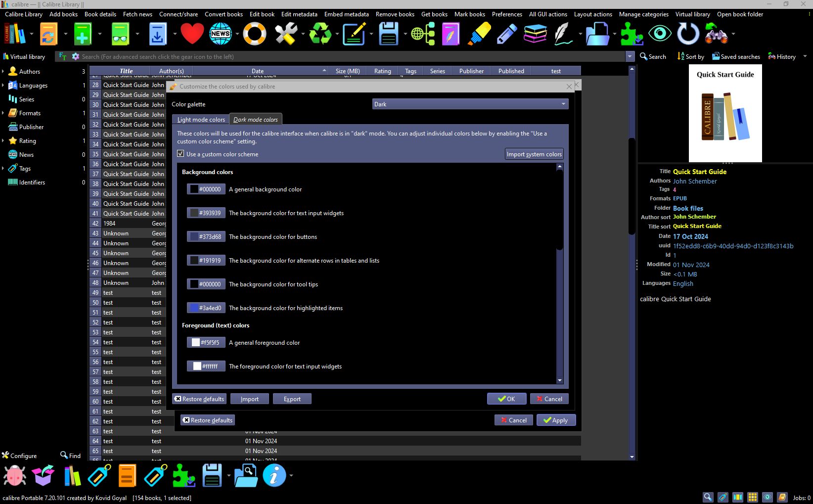
Task: Expand the Languages category
Action: click(x=3, y=85)
